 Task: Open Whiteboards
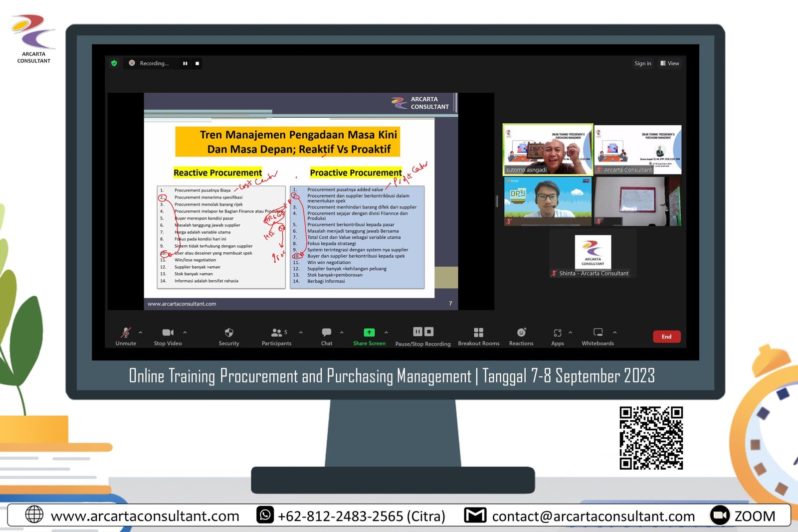click(x=598, y=333)
